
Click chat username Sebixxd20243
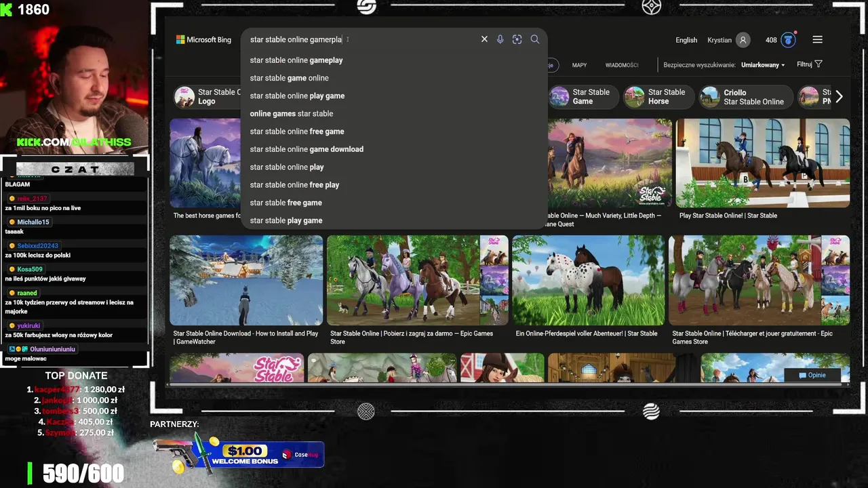38,245
